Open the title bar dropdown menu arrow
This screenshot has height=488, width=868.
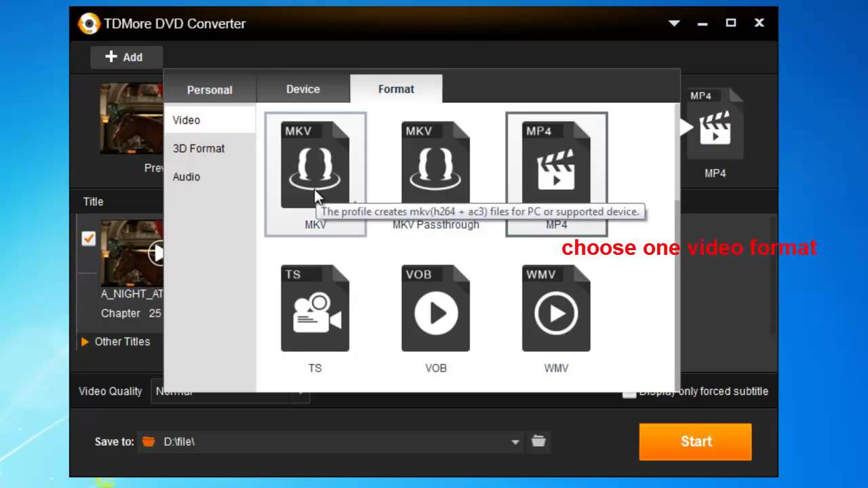click(x=674, y=23)
